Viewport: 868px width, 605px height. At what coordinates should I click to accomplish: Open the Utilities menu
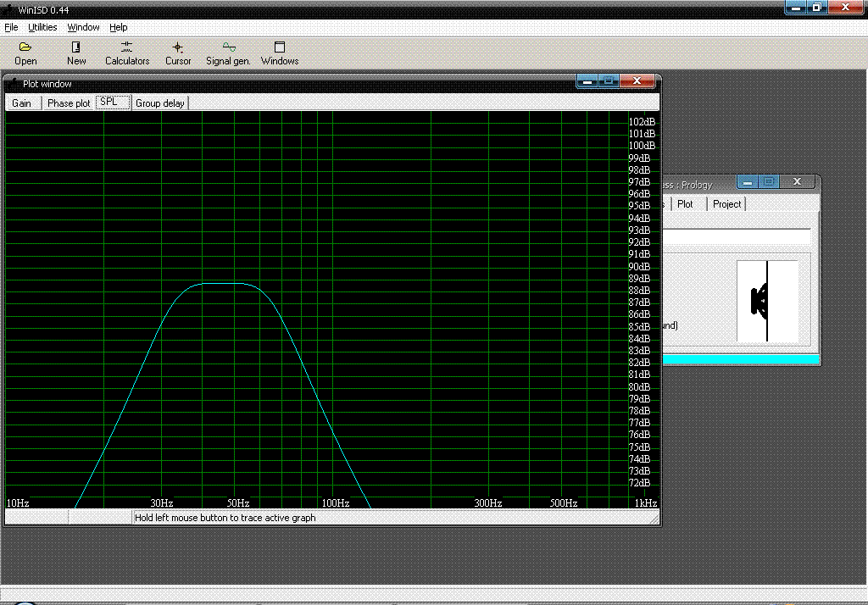coord(42,27)
